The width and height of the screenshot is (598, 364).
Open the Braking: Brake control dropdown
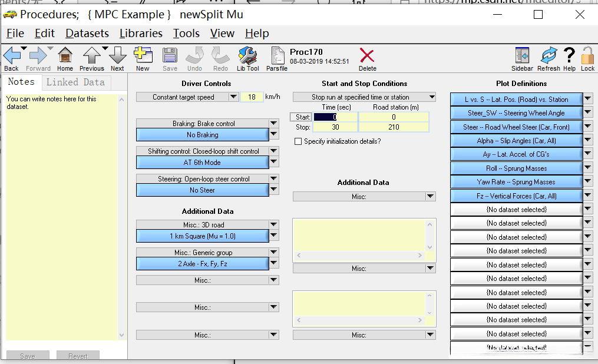(x=273, y=124)
